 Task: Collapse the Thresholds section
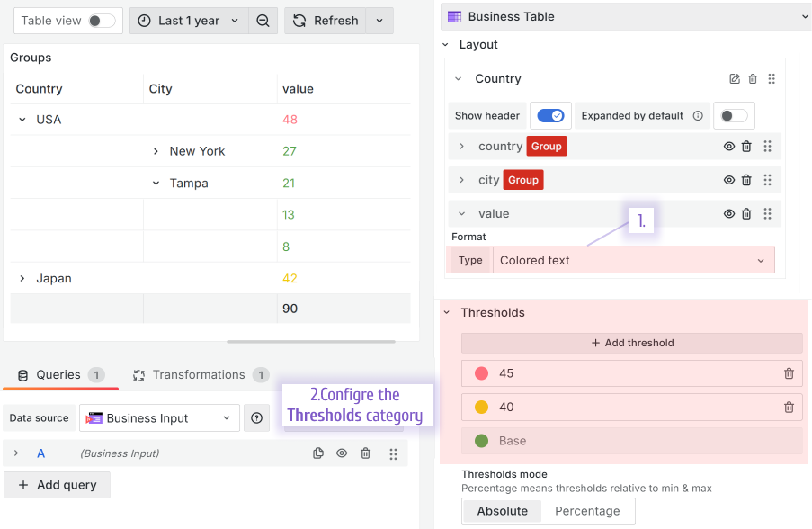(x=447, y=312)
